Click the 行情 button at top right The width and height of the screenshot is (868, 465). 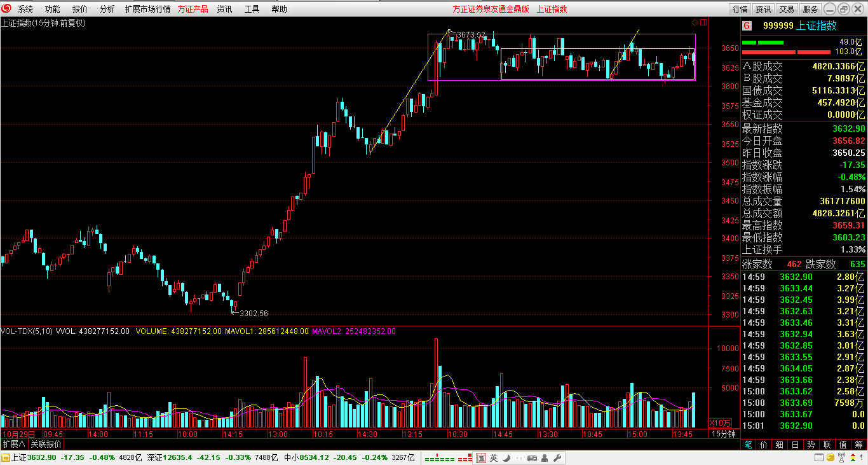click(740, 9)
